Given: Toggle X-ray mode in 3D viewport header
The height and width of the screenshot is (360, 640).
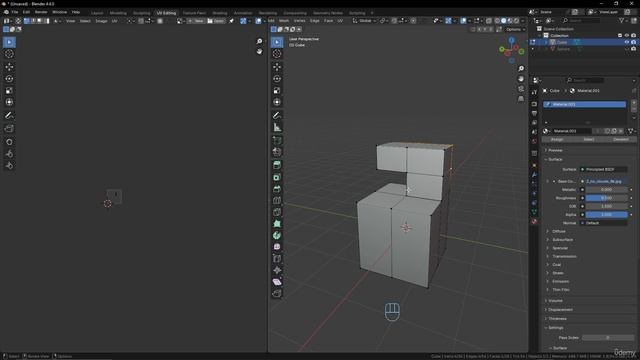Looking at the screenshot, I should (489, 21).
